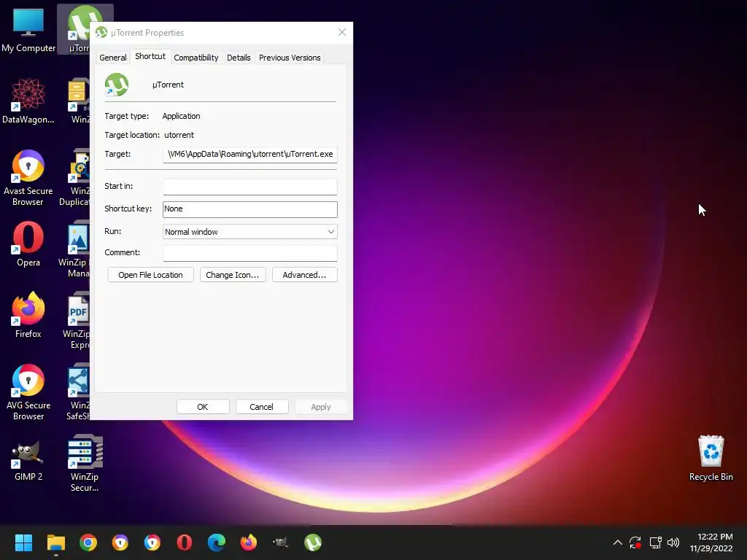747x560 pixels.
Task: Click in the Start in field
Action: tap(249, 187)
